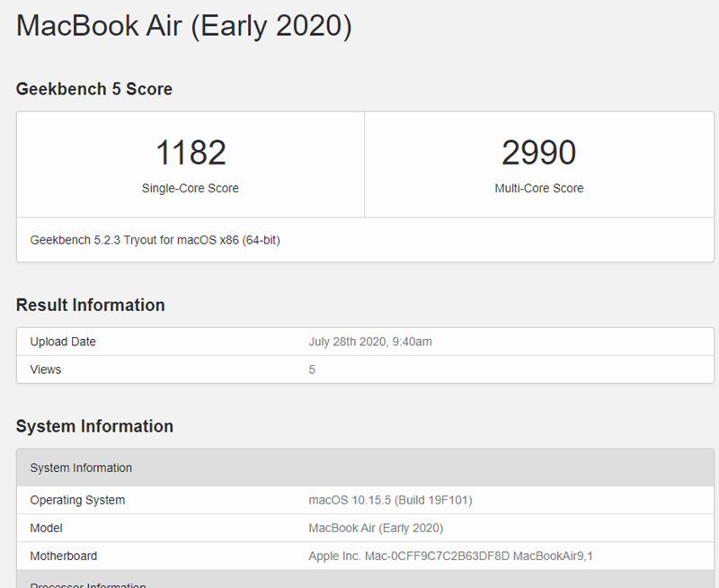Click the gray System Information table header
The width and height of the screenshot is (719, 588).
click(81, 468)
